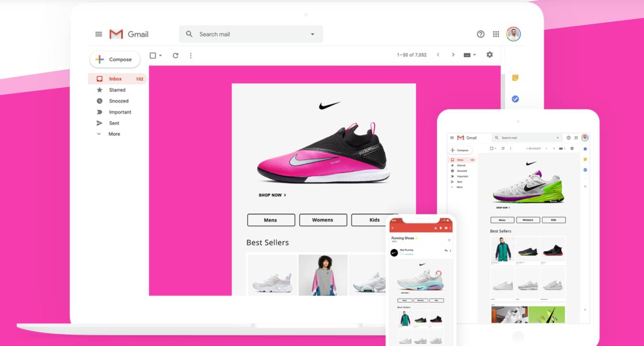Image resolution: width=644 pixels, height=346 pixels.
Task: Click the add-ons plus icon on the tablet side panel
Action: pyautogui.click(x=585, y=186)
